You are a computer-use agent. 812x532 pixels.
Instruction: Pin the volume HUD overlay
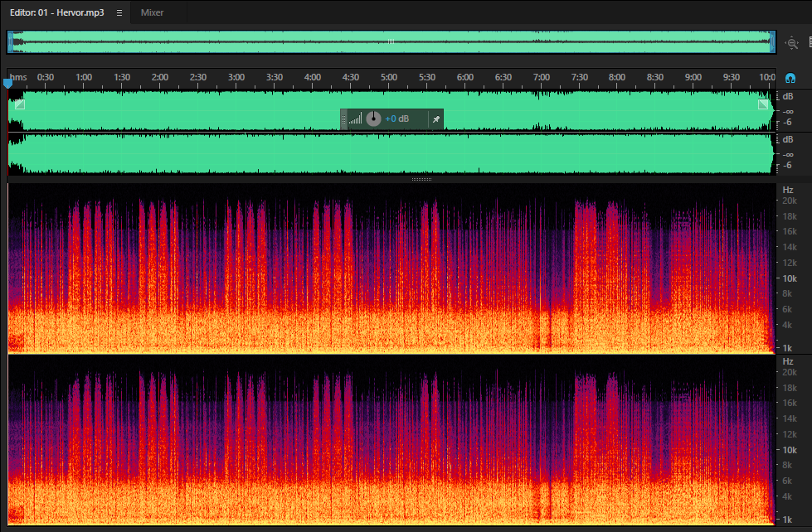pyautogui.click(x=436, y=119)
